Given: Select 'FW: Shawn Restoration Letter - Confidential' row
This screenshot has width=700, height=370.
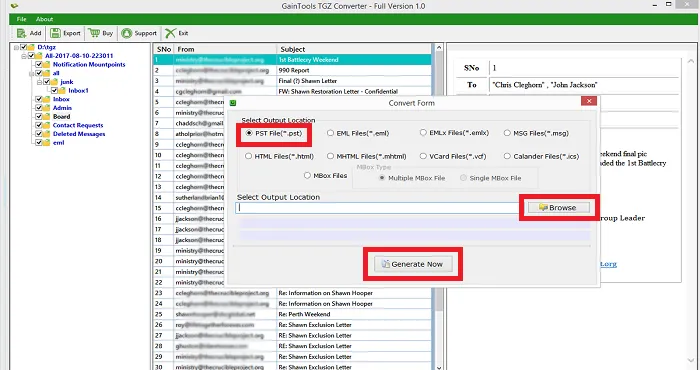Looking at the screenshot, I should [293, 91].
